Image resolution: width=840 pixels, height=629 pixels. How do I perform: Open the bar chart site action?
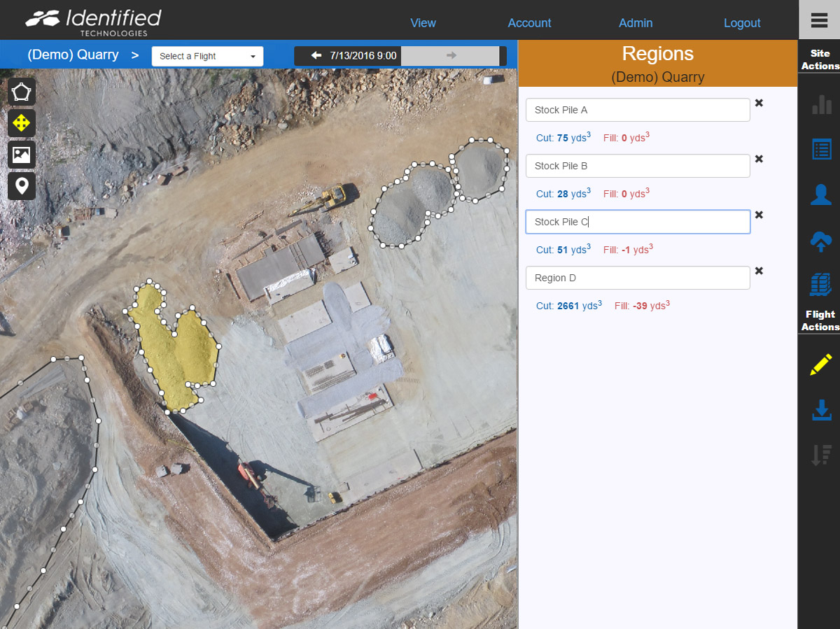[820, 104]
